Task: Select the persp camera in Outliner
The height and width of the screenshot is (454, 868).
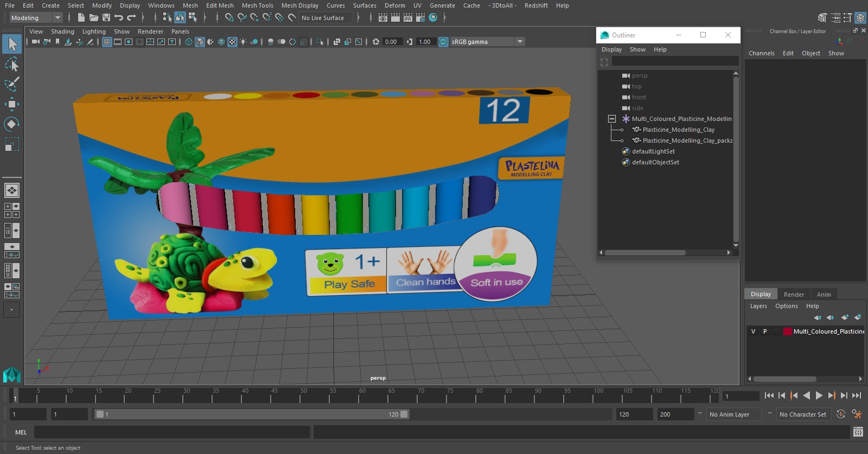Action: click(639, 75)
